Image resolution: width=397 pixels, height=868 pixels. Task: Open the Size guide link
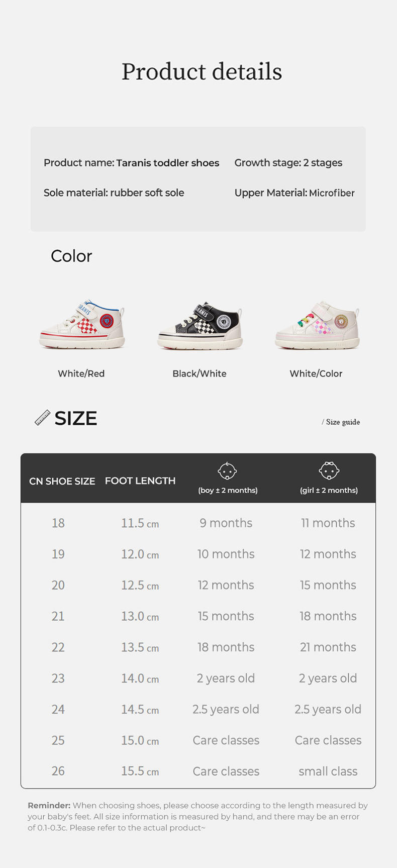click(342, 422)
